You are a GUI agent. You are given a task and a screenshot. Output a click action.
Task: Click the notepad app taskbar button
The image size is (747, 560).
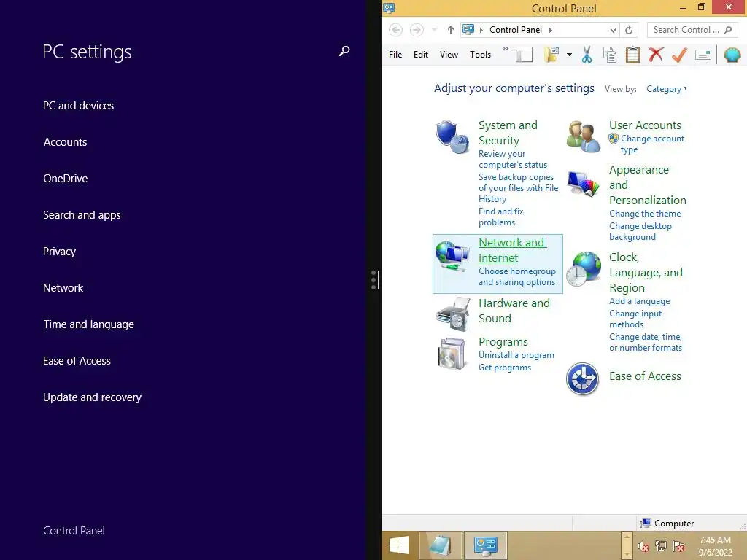(440, 545)
